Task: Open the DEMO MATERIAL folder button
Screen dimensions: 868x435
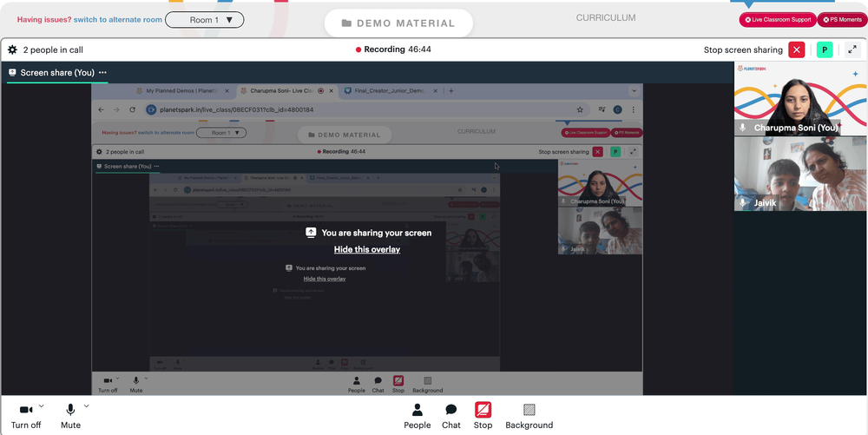Action: [398, 23]
